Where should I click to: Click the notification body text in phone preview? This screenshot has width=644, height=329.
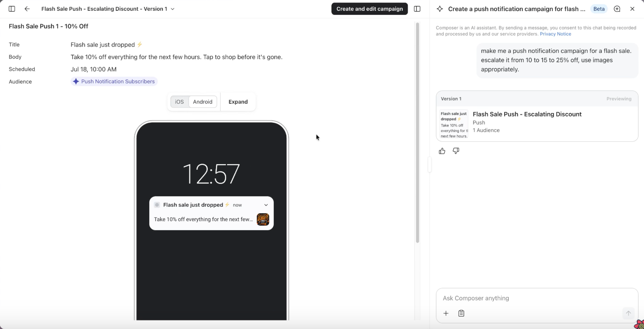pos(203,219)
